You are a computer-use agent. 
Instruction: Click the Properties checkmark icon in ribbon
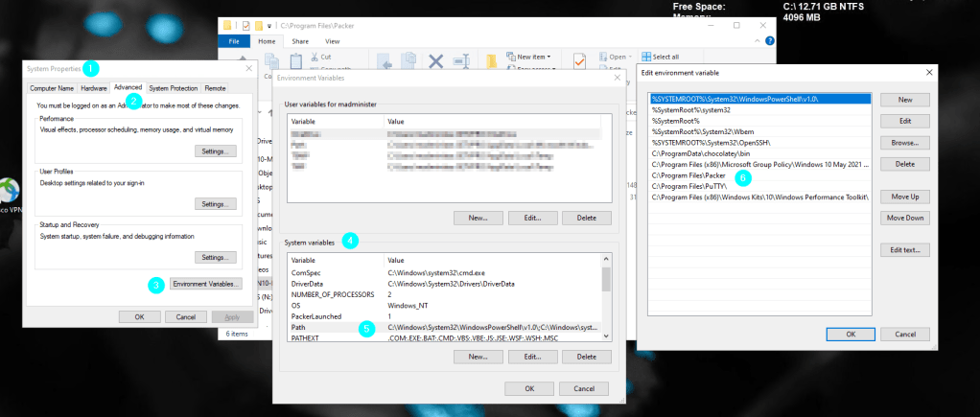(580, 62)
